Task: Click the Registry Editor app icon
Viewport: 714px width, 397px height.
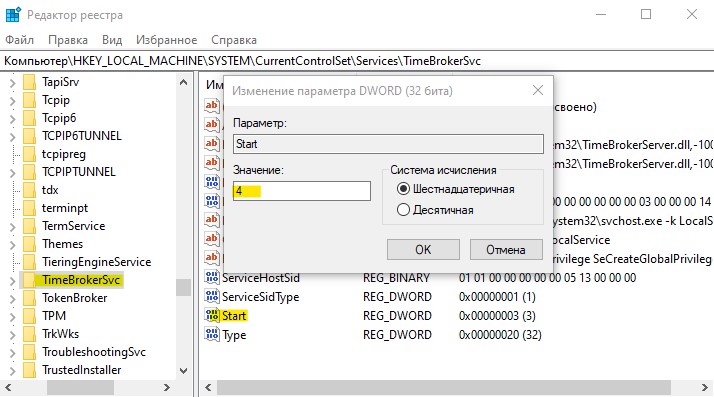Action: pyautogui.click(x=13, y=15)
